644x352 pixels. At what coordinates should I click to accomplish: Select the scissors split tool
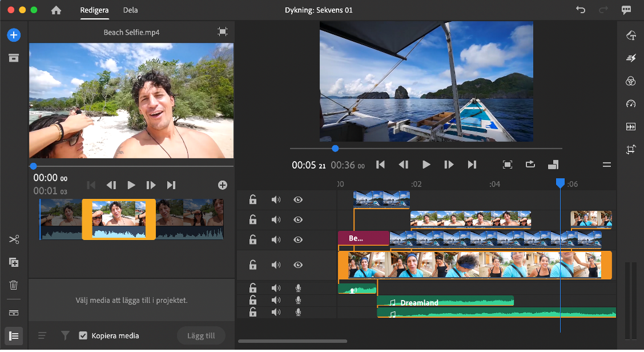click(x=14, y=239)
